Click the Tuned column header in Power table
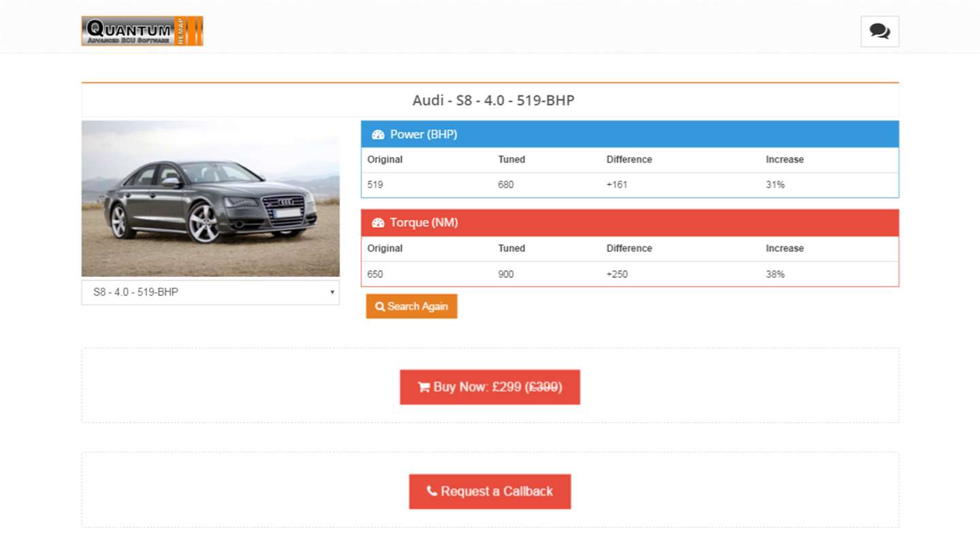The image size is (980, 541). (x=512, y=159)
